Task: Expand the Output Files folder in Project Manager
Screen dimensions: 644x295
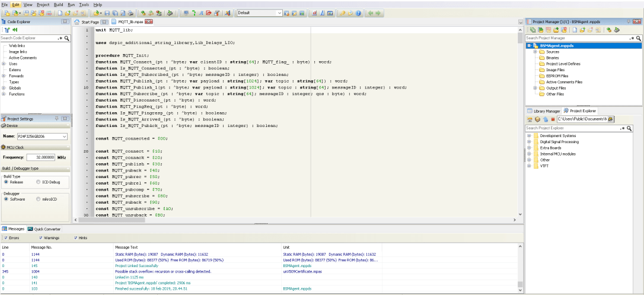Action: 535,88
